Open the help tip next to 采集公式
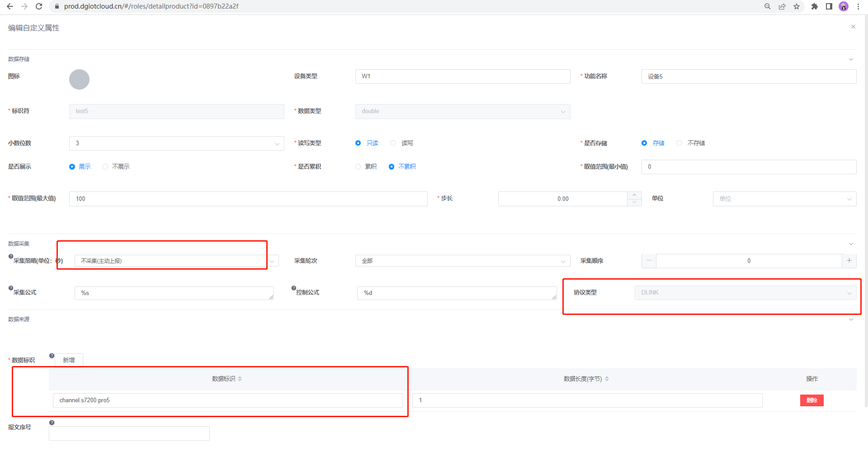868x452 pixels. point(10,287)
